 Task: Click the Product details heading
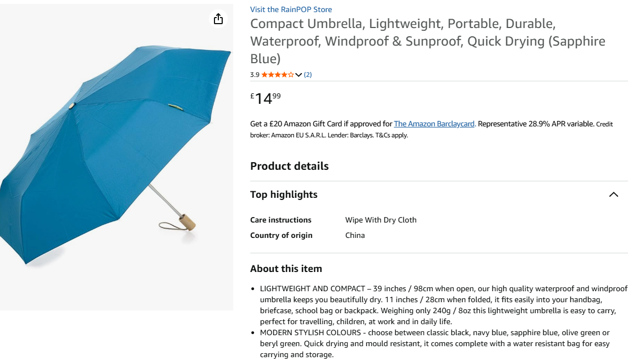(289, 166)
